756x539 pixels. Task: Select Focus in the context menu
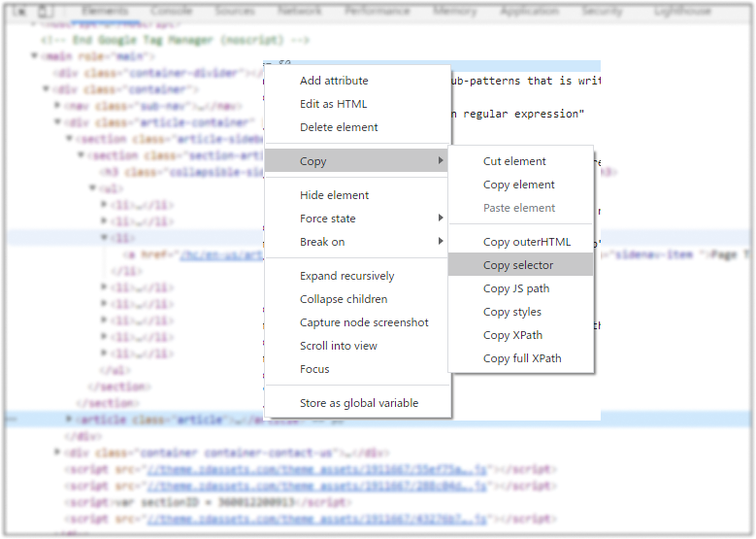[x=314, y=369]
